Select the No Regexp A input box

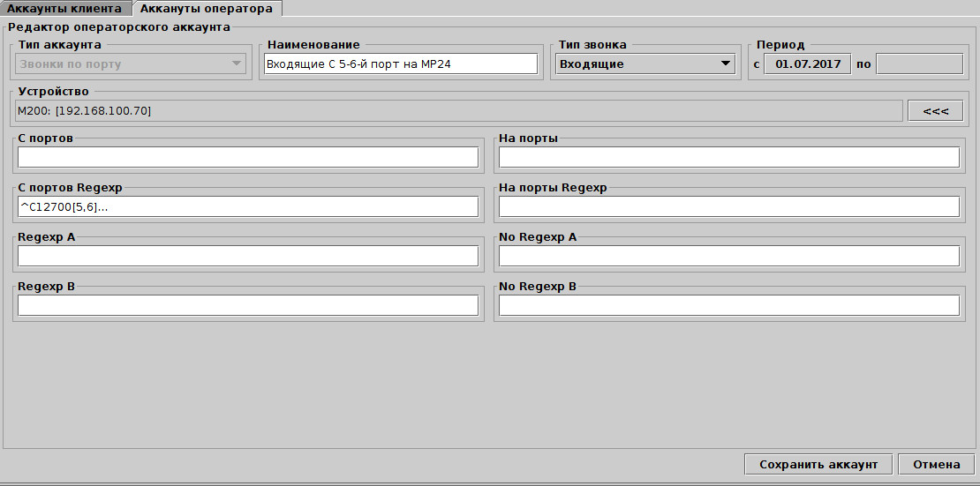click(728, 256)
